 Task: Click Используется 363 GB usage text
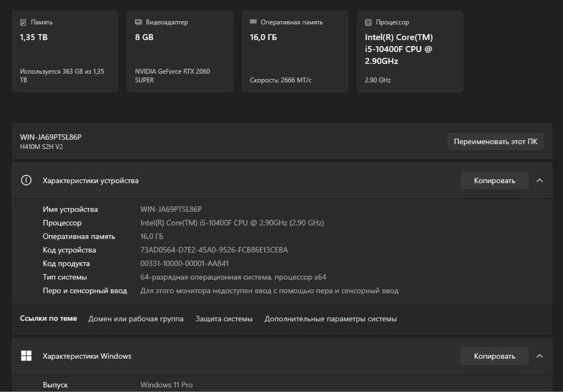click(62, 76)
